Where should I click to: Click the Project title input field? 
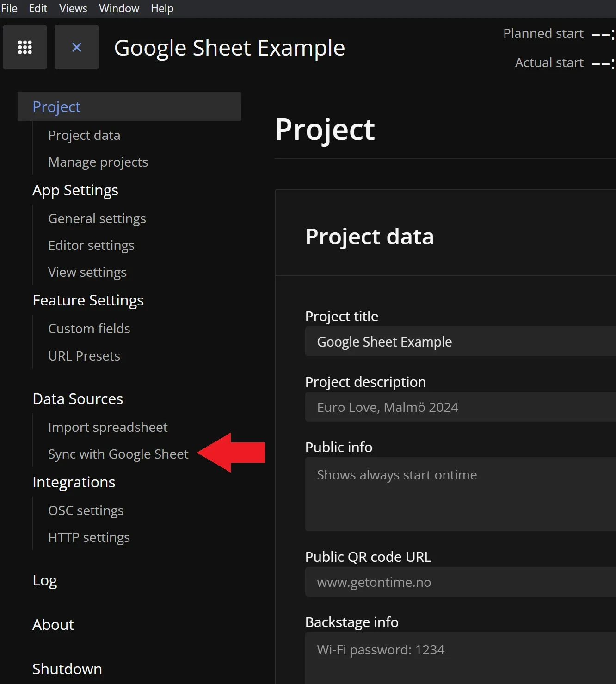point(460,342)
